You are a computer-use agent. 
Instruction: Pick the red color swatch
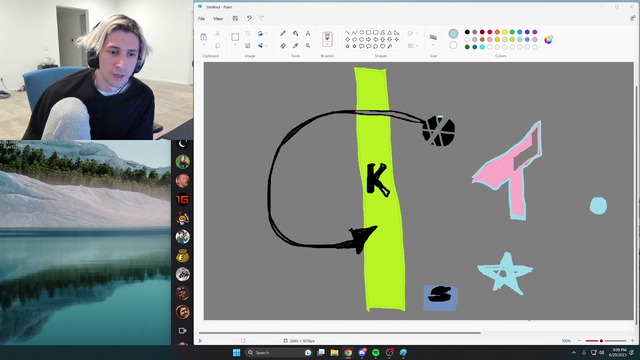point(490,32)
